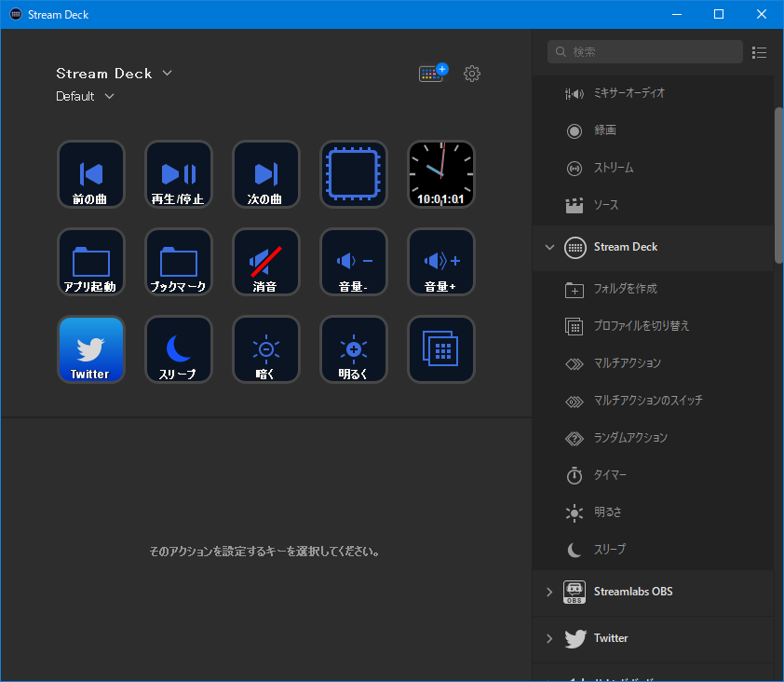Click the Twitter key on the deck
The width and height of the screenshot is (784, 682).
pyautogui.click(x=91, y=349)
